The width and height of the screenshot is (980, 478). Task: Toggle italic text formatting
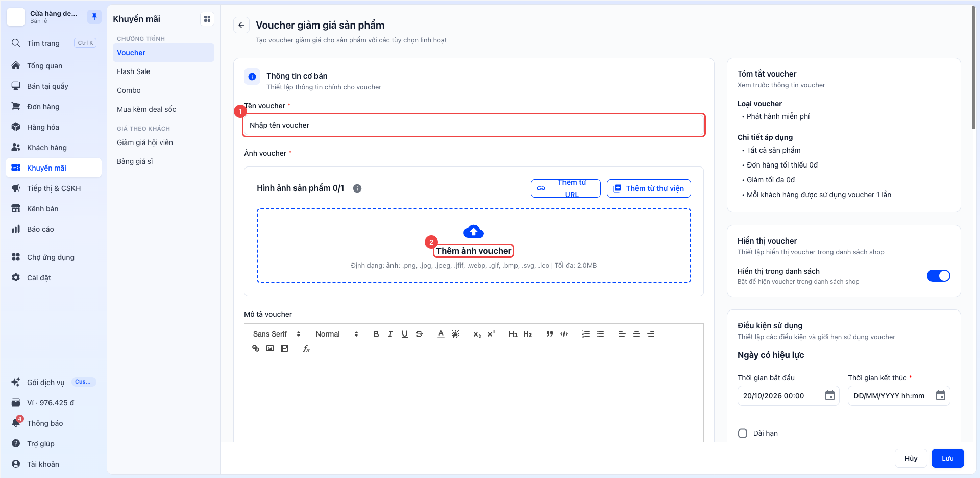tap(390, 334)
